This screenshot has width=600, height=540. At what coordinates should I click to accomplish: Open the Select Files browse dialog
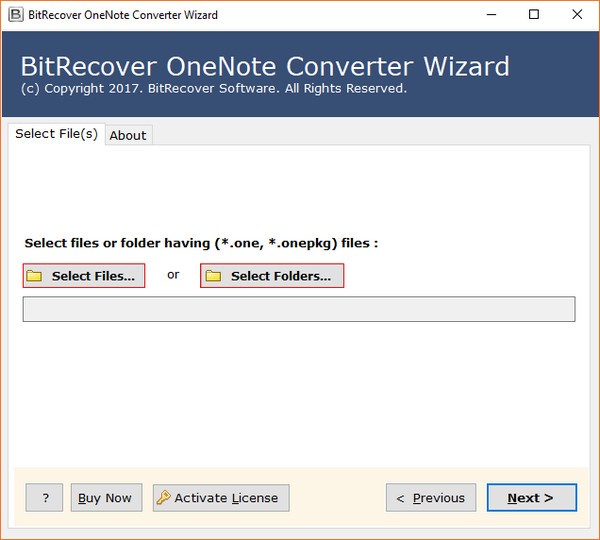84,276
